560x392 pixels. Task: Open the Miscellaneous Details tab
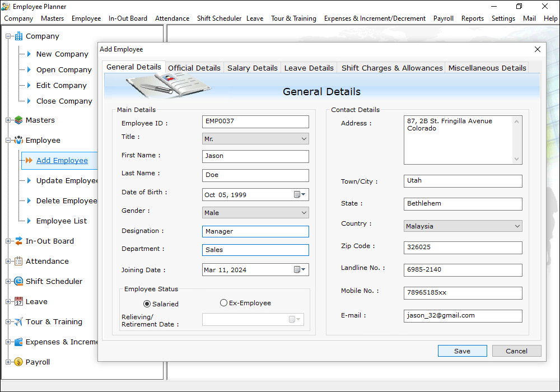click(487, 68)
